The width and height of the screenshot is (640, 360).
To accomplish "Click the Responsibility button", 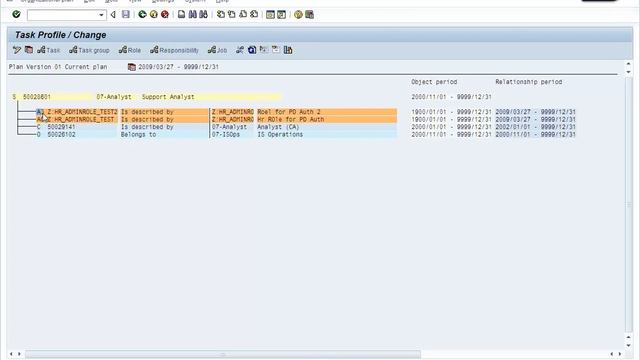I will click(174, 50).
